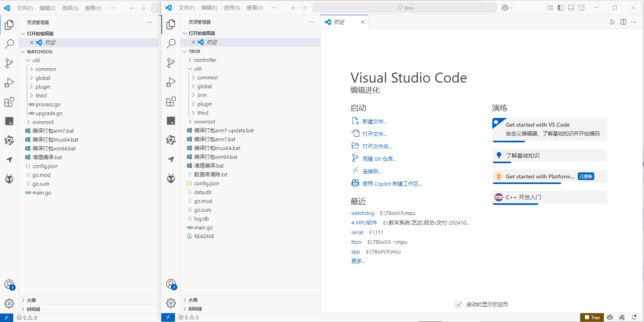Viewport: 644px width, 322px height.
Task: Collapse the TBOX root section
Action: click(250, 51)
